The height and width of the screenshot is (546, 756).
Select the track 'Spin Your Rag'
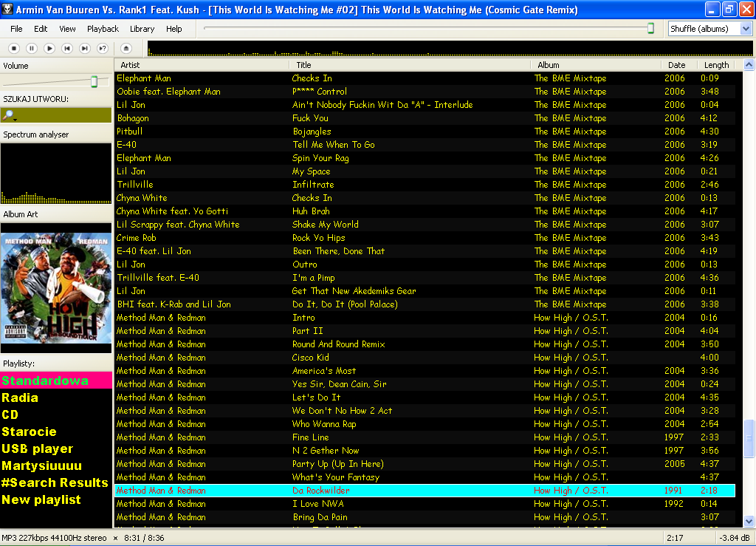425,158
